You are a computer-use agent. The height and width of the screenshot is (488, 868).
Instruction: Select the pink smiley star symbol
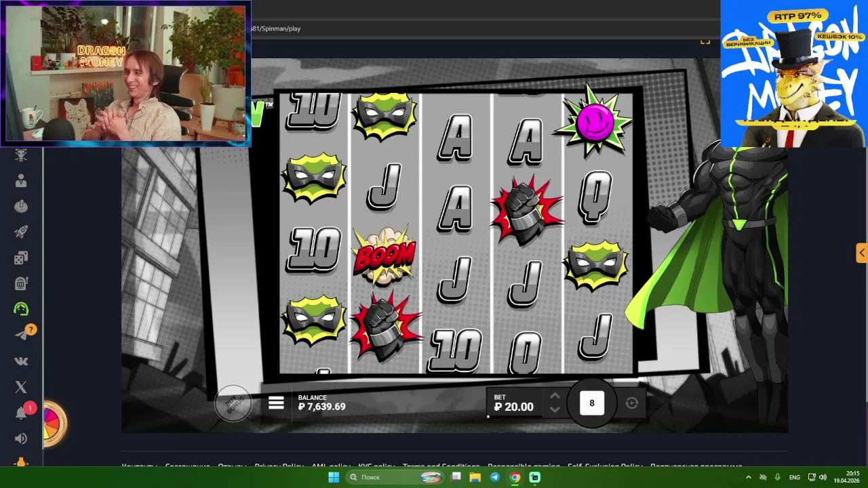[595, 123]
